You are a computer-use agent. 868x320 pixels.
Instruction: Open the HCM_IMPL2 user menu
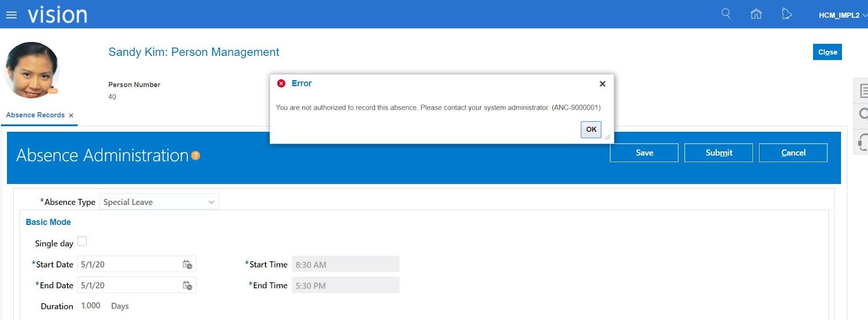point(843,15)
